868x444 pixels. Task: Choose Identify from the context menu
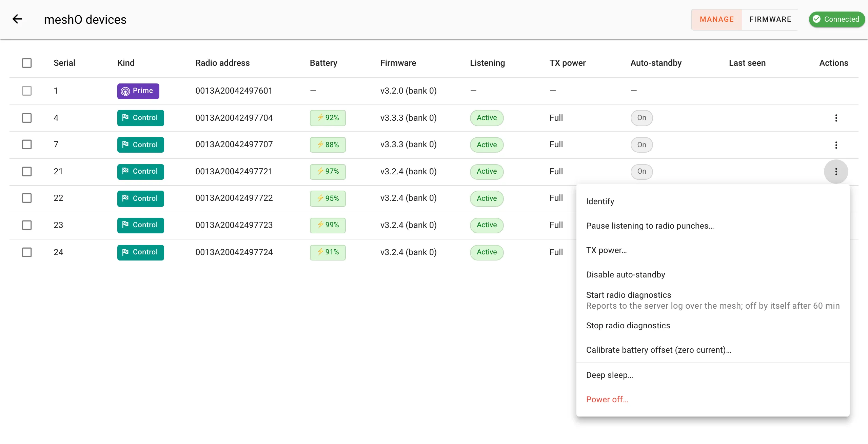[713, 201]
